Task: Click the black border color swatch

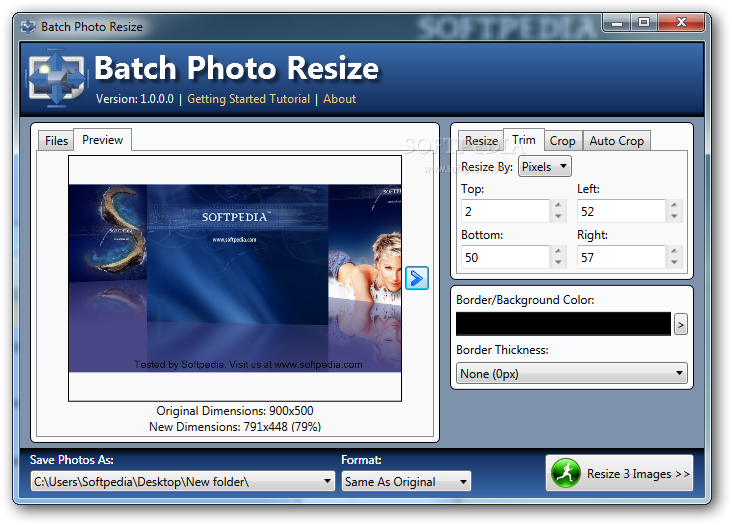Action: [563, 324]
